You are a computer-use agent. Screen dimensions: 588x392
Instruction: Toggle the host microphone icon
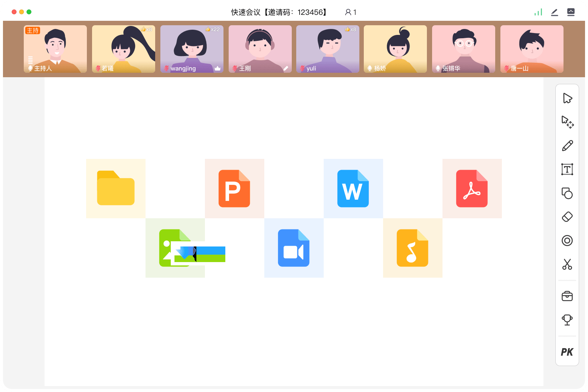click(x=30, y=68)
